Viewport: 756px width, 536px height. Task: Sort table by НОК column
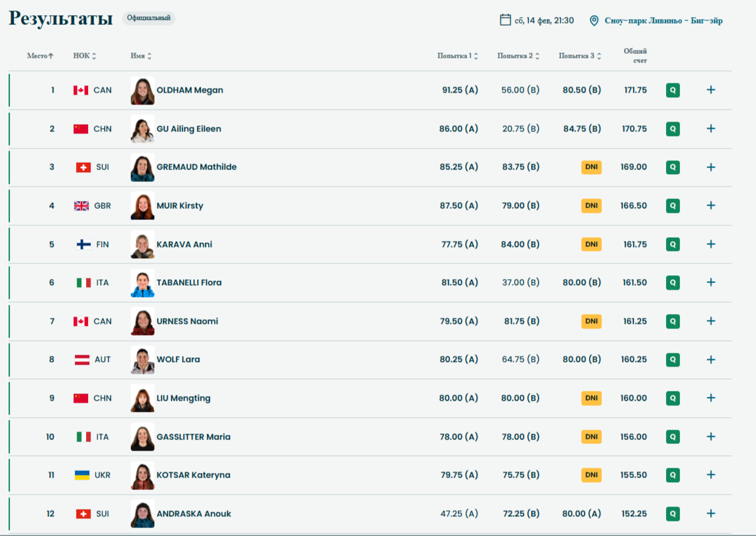(84, 56)
